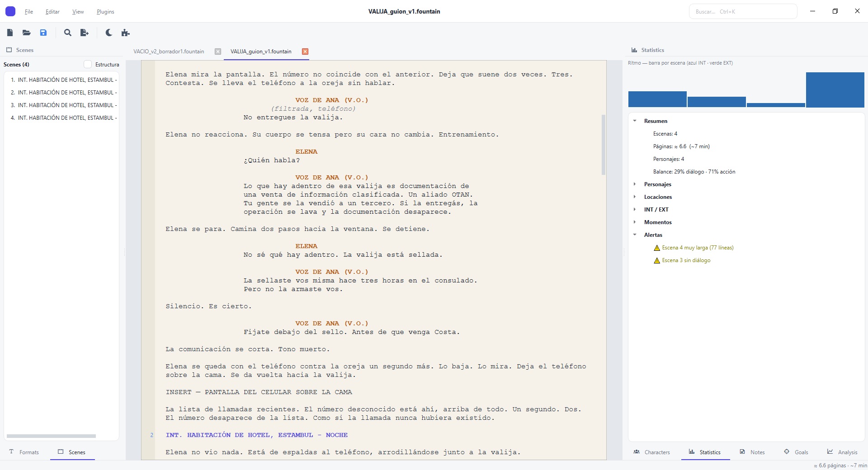This screenshot has height=470, width=868.
Task: Open a file with the folder icon
Action: pos(27,33)
